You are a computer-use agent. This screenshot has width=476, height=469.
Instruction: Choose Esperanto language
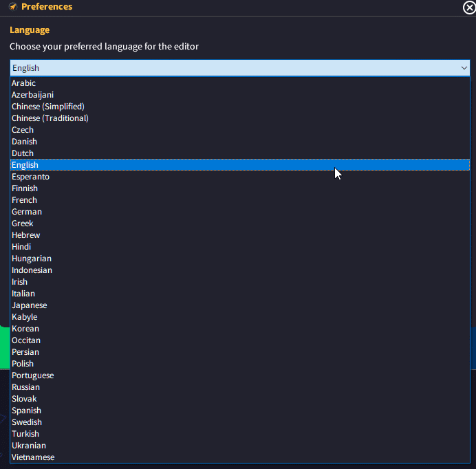tap(240, 176)
